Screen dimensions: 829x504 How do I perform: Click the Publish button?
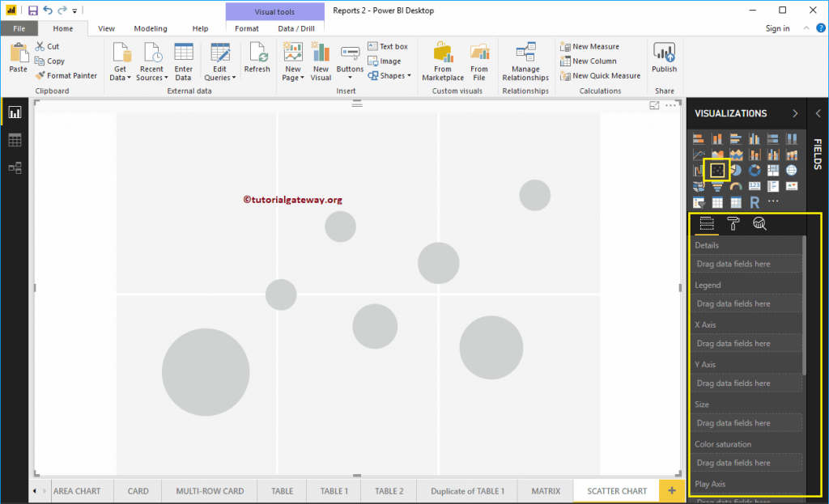pos(664,58)
